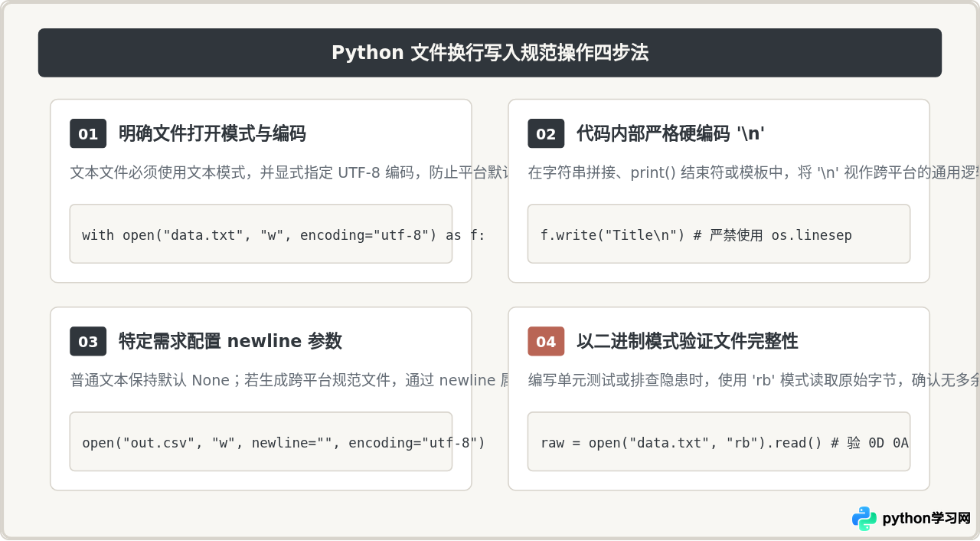Click the code block 'raw = open("data.txt", "rb")'
Screen dimensions: 980x541
click(719, 442)
